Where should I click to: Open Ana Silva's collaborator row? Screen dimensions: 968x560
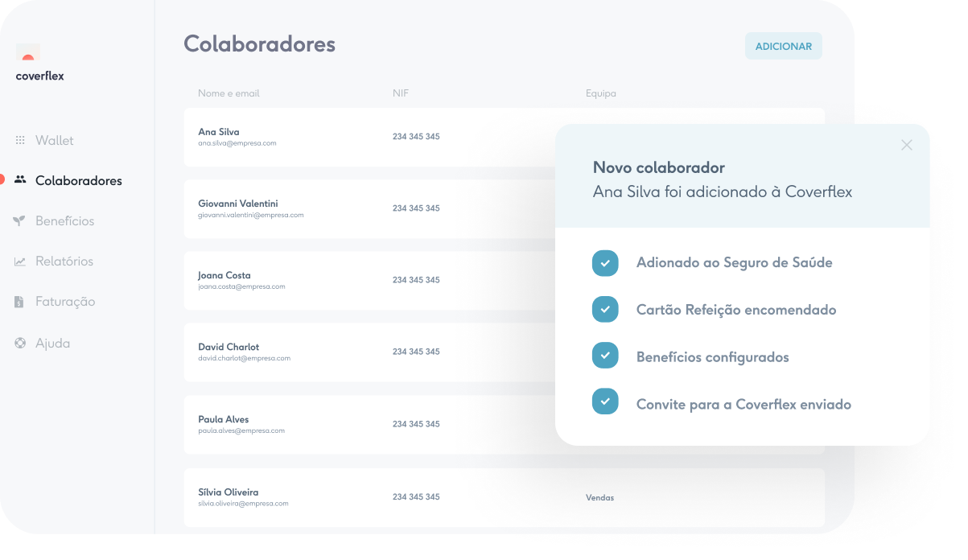[x=362, y=137]
